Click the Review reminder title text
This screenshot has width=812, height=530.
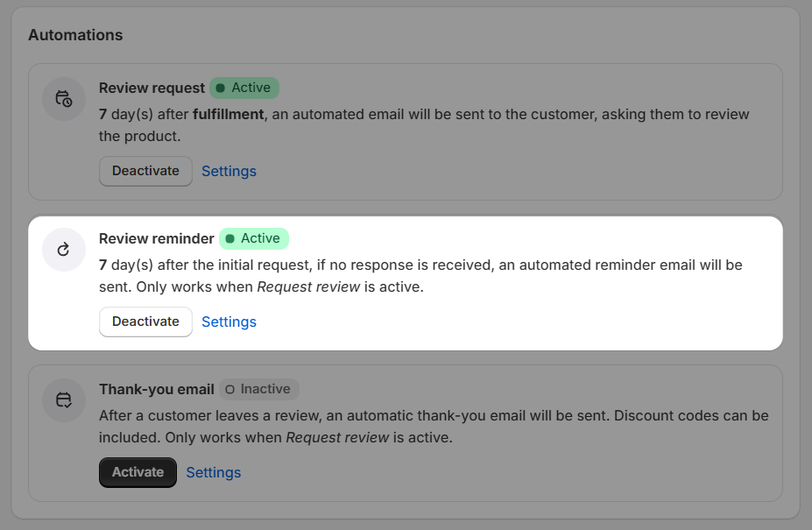click(156, 239)
